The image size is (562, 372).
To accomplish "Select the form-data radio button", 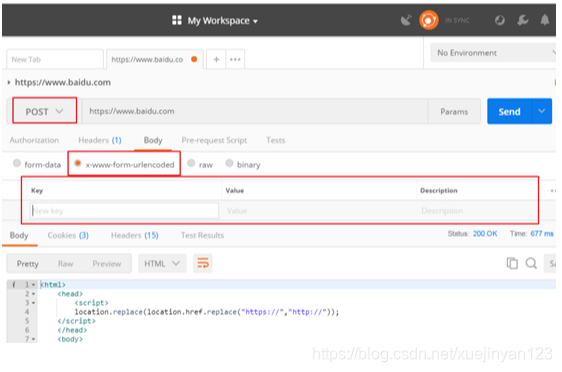I will [17, 163].
